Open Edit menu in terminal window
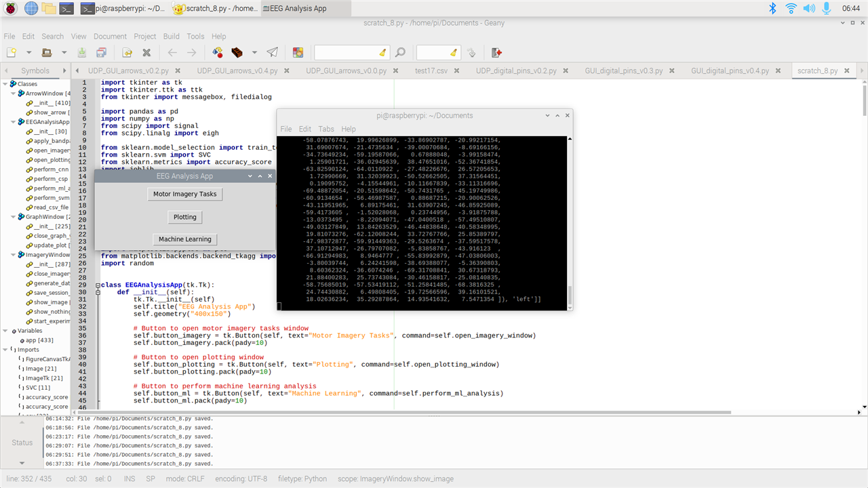Viewport: 868px width, 488px height. coord(305,129)
